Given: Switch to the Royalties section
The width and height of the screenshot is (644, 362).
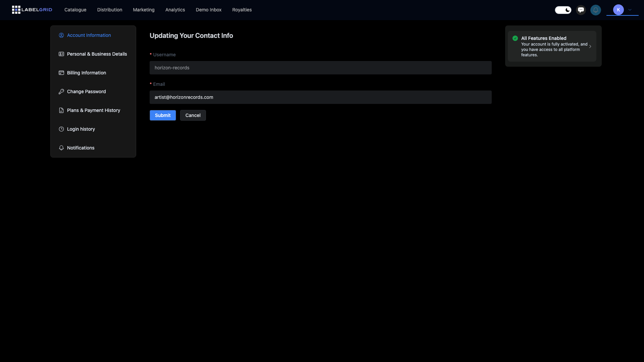Looking at the screenshot, I should (242, 10).
